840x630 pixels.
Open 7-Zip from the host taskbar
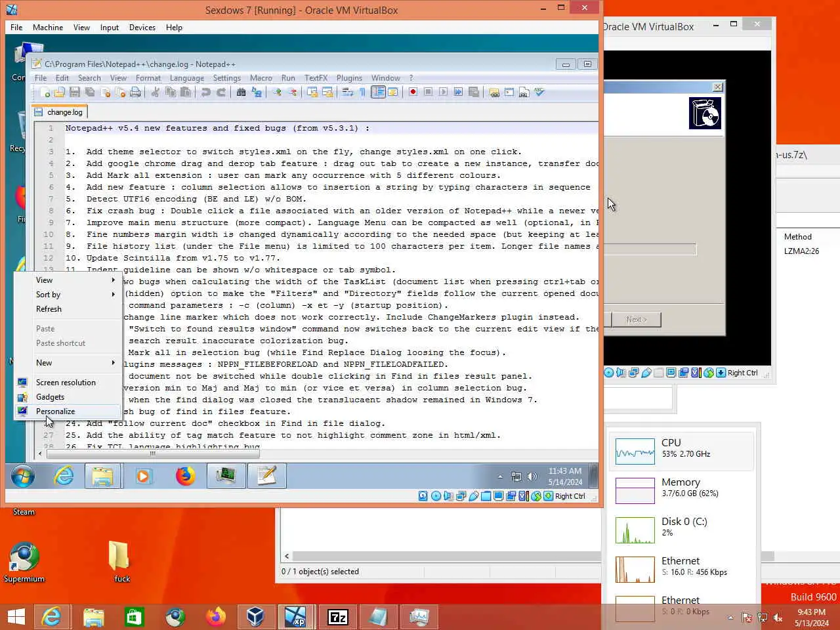point(337,617)
